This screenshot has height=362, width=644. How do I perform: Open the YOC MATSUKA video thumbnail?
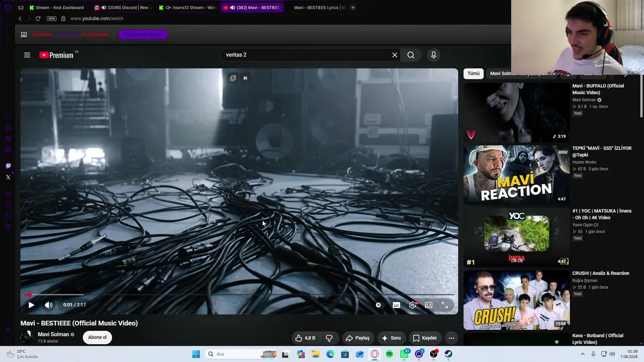(516, 237)
